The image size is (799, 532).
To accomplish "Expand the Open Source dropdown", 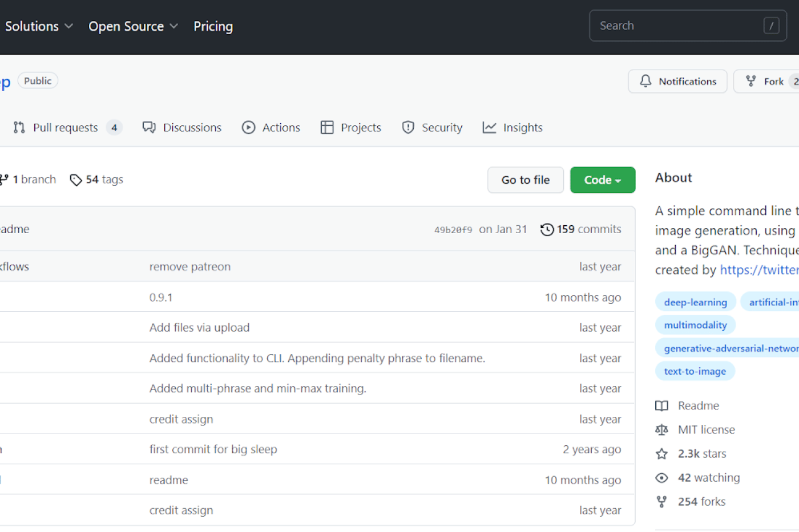I will (133, 26).
